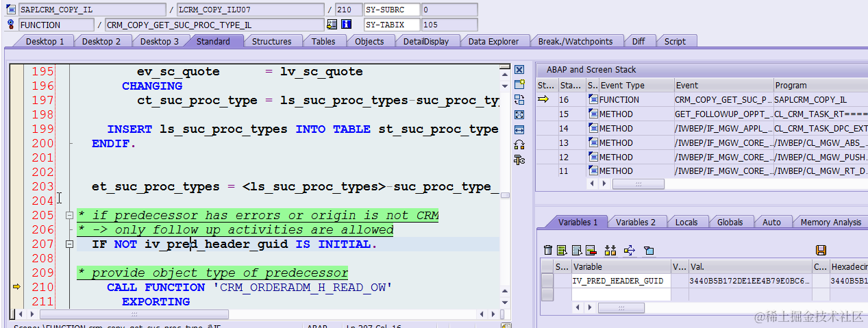Open the Objects tab
Image resolution: width=868 pixels, height=328 pixels.
tap(370, 41)
